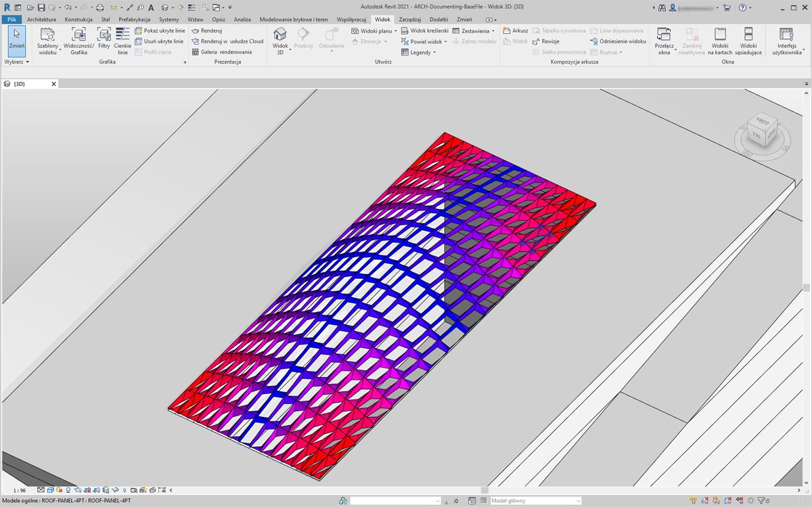Expand the Customize Quick Access Toolbar arrow
This screenshot has height=507, width=812.
[x=231, y=7]
